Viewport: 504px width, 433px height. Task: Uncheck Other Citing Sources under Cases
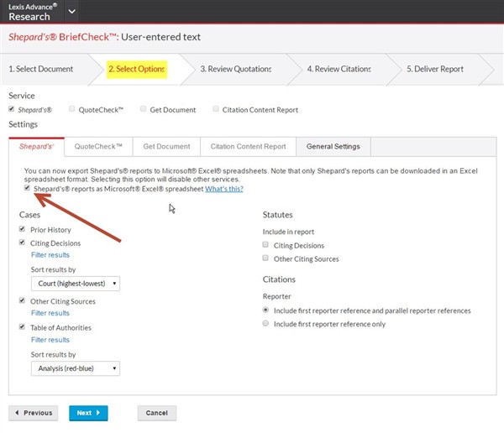pyautogui.click(x=22, y=300)
